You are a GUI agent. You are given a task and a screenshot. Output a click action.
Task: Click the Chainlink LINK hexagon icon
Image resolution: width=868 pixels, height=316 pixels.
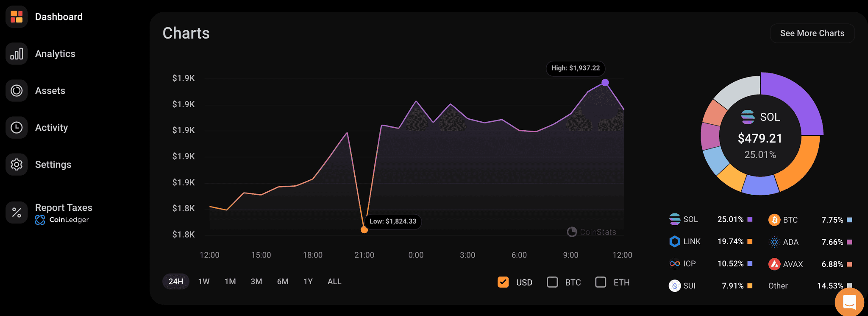coord(674,241)
